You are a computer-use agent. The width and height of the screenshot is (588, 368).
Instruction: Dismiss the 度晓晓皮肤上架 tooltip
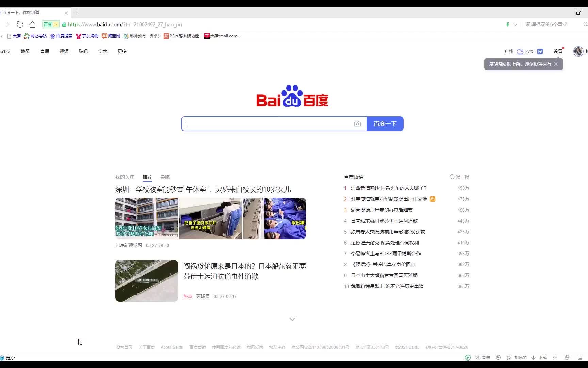556,64
